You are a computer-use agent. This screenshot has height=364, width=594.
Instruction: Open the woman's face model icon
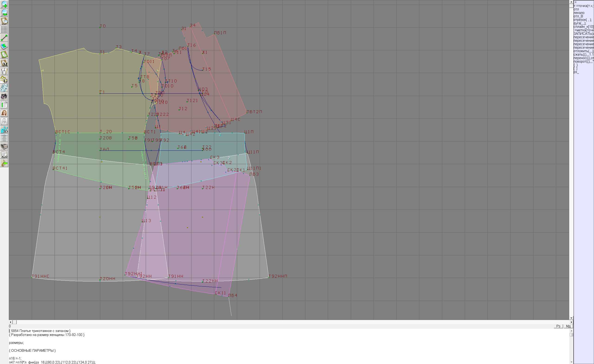pos(4,113)
